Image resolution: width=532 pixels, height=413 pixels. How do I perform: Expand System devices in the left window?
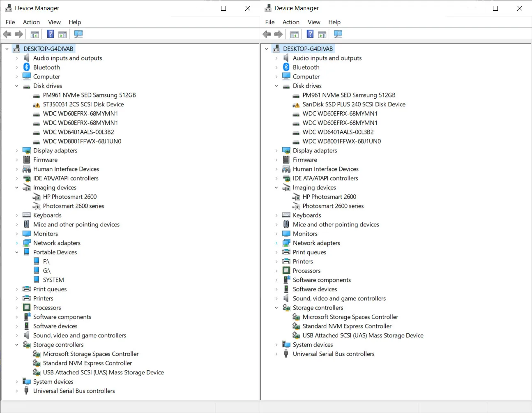click(17, 382)
